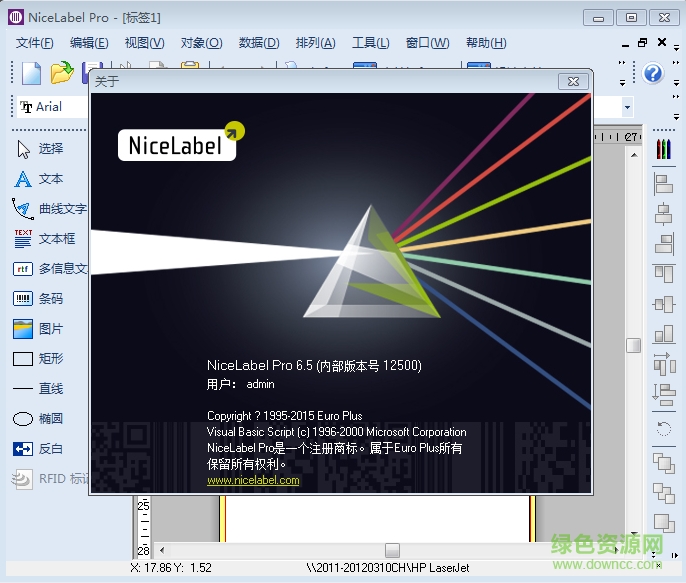Click the align vertical middle icon
The height and width of the screenshot is (583, 686).
pyautogui.click(x=663, y=304)
